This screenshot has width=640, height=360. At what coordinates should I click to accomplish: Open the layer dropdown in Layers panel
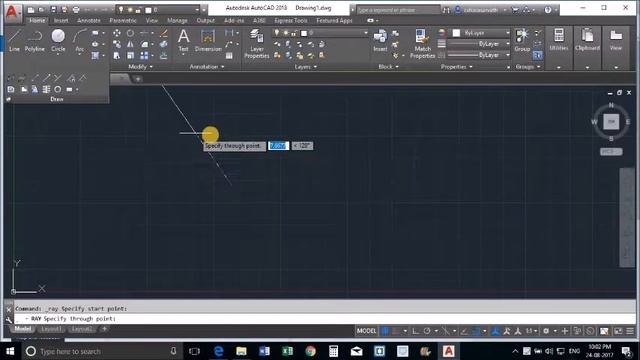[365, 33]
